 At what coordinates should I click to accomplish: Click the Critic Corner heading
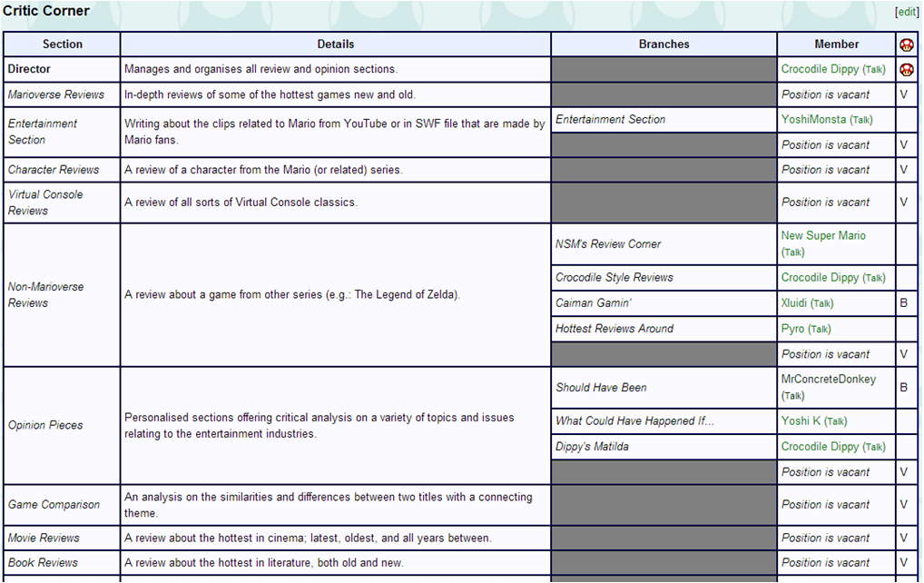click(46, 11)
